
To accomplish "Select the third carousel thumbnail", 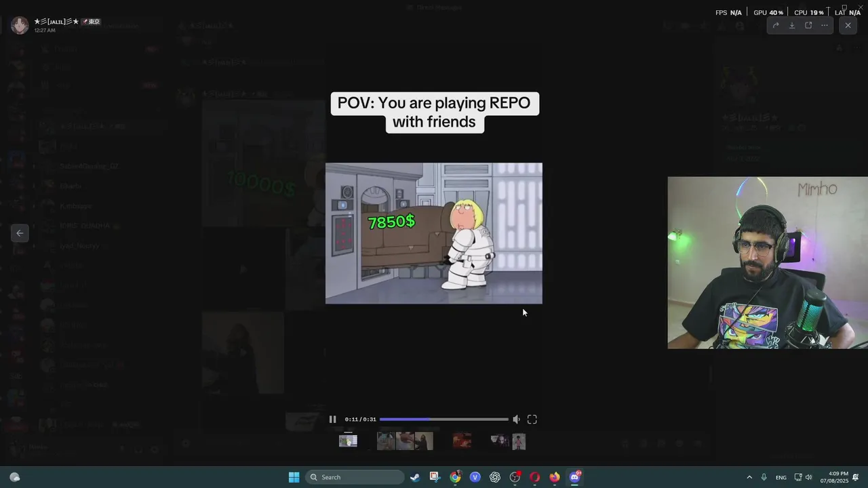I will tap(405, 441).
